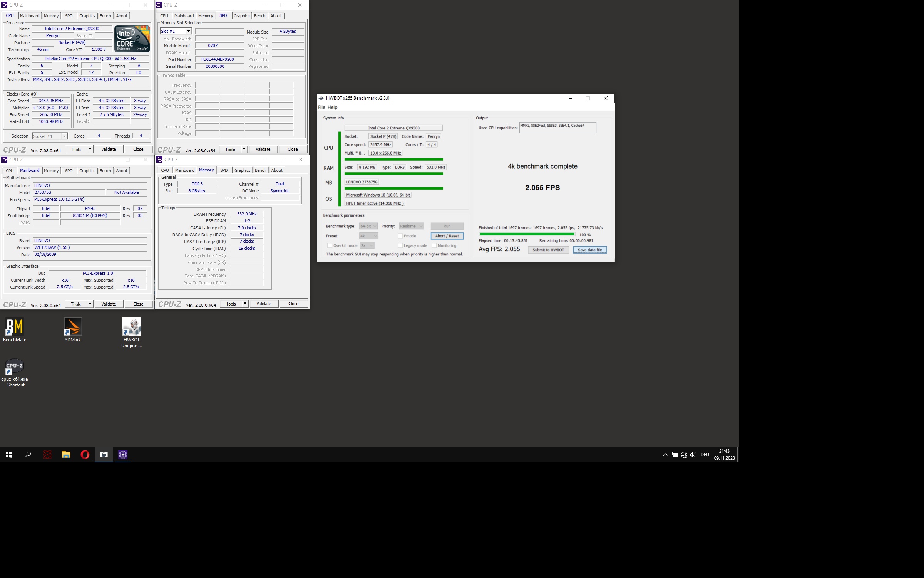Viewport: 924px width, 578px height.
Task: Click the DEU language indicator
Action: click(x=705, y=455)
